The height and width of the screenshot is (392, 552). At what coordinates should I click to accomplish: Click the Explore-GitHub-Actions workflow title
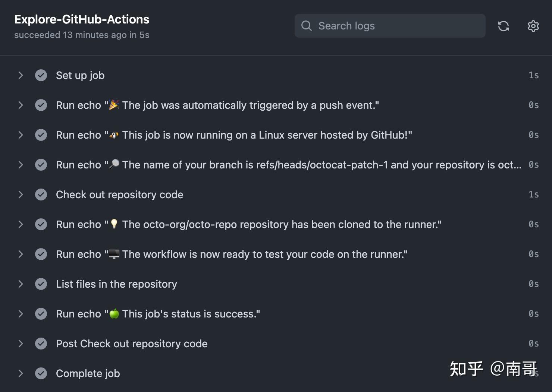[x=82, y=19]
